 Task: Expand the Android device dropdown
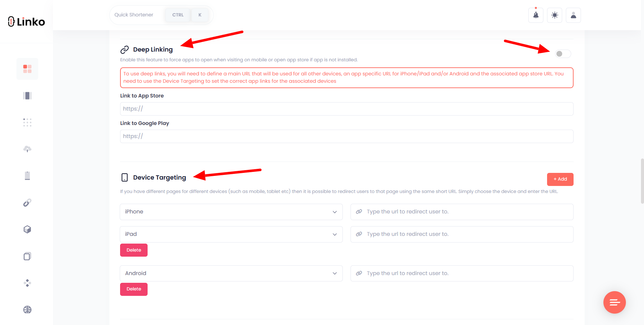click(231, 273)
